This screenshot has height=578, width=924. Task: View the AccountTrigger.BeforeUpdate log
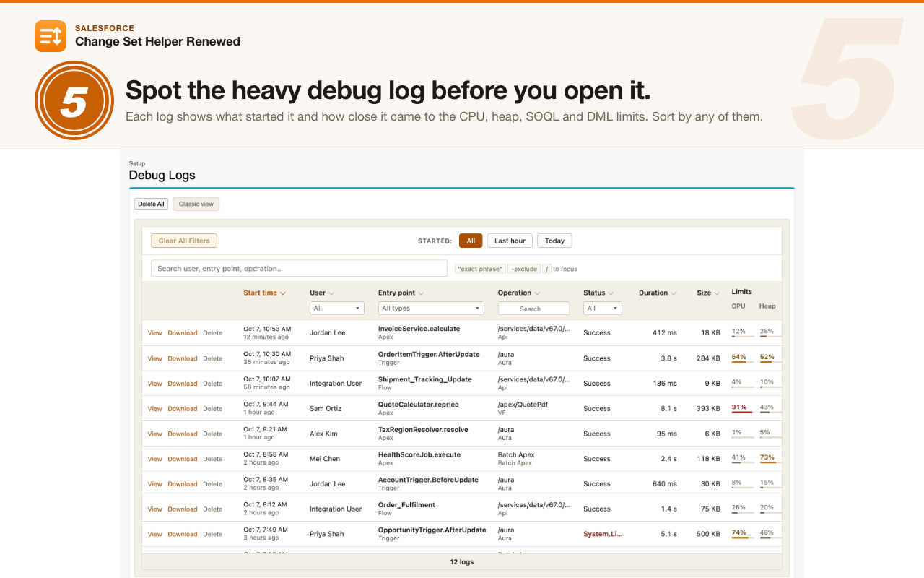point(155,484)
